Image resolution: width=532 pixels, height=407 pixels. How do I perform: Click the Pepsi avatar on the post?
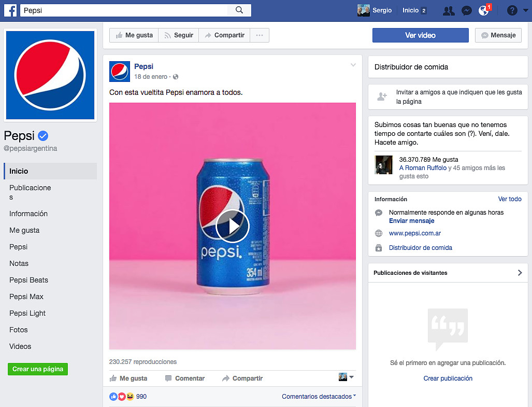pos(120,71)
